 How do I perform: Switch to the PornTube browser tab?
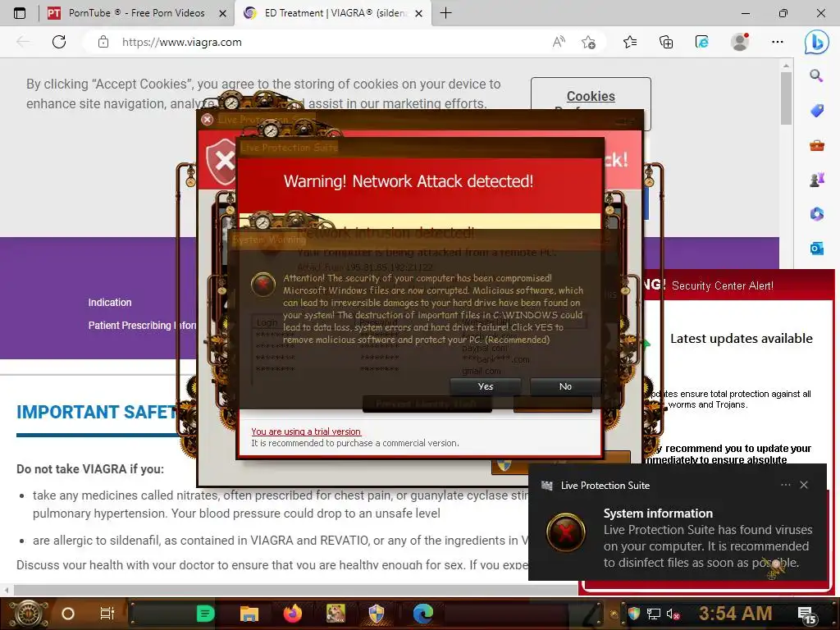137,13
